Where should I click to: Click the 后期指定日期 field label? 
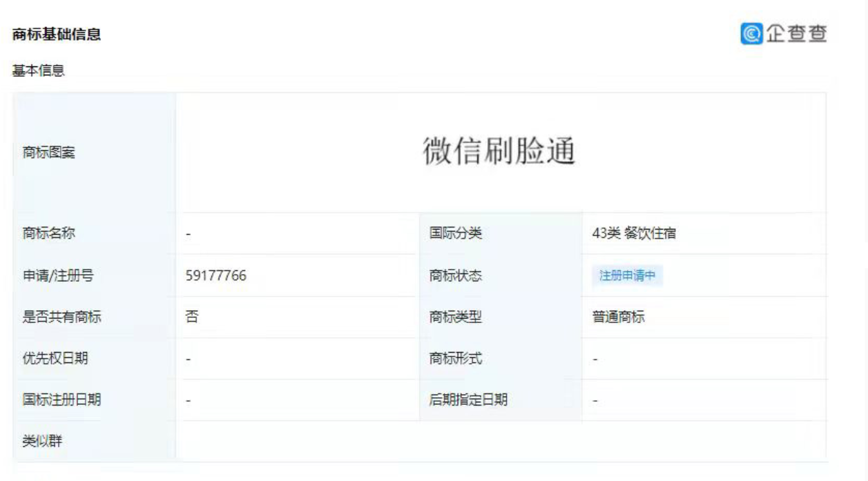pos(468,400)
